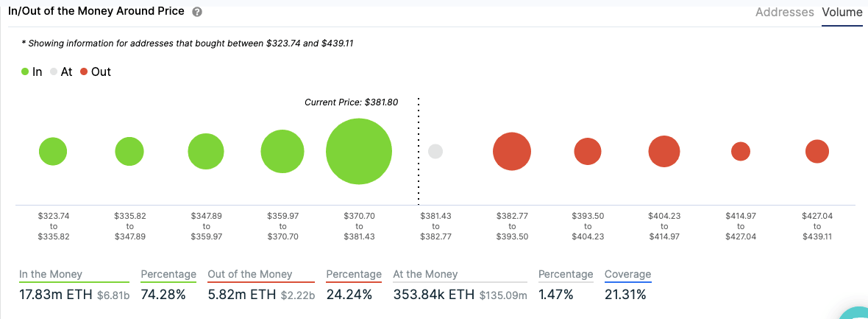Screen dimensions: 868x319
Task: Click the In the Money label
Action: (51, 274)
